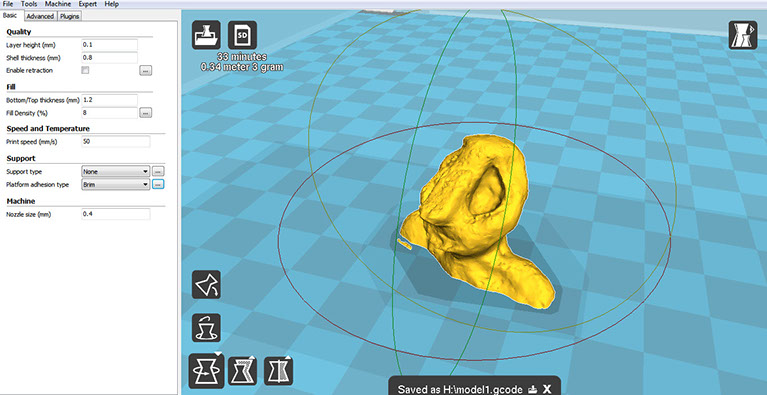Select the Rotate tool icon
The width and height of the screenshot is (767, 395).
point(206,371)
